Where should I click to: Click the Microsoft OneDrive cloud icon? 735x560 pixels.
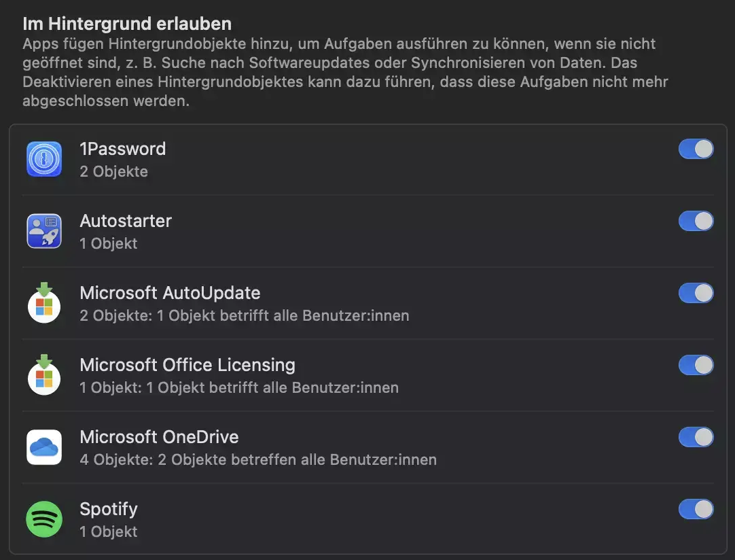coord(44,447)
